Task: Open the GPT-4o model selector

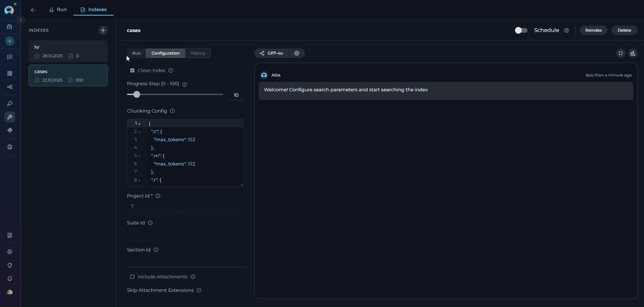Action: pyautogui.click(x=271, y=53)
